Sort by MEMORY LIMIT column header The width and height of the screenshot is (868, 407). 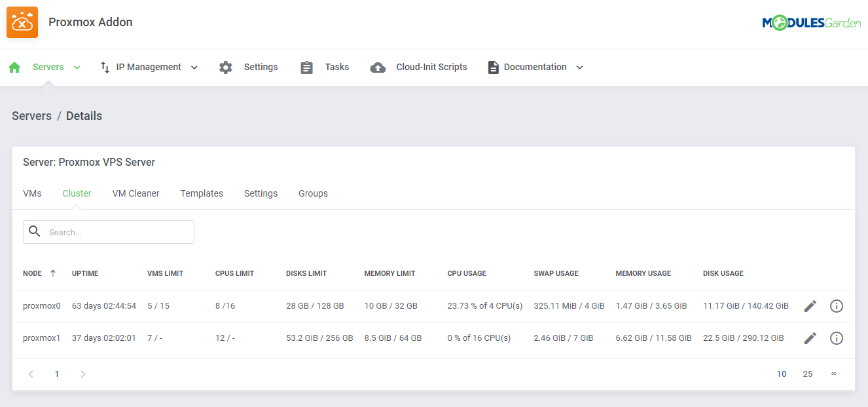[x=389, y=273]
